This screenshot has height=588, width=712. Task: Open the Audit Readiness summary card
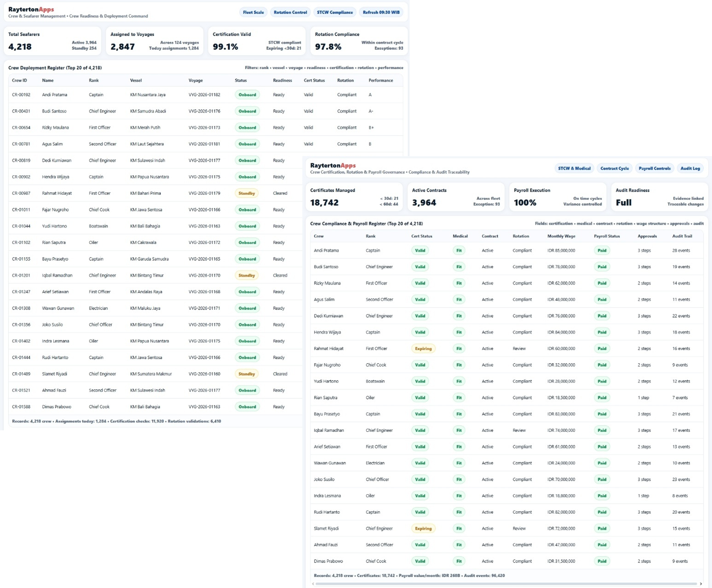point(659,197)
